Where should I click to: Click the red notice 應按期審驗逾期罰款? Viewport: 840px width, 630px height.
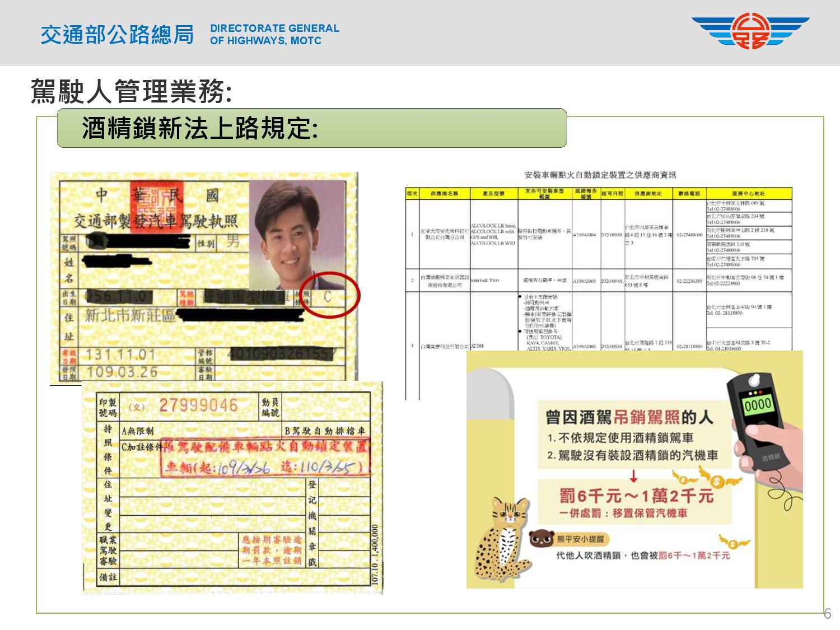pyautogui.click(x=272, y=549)
